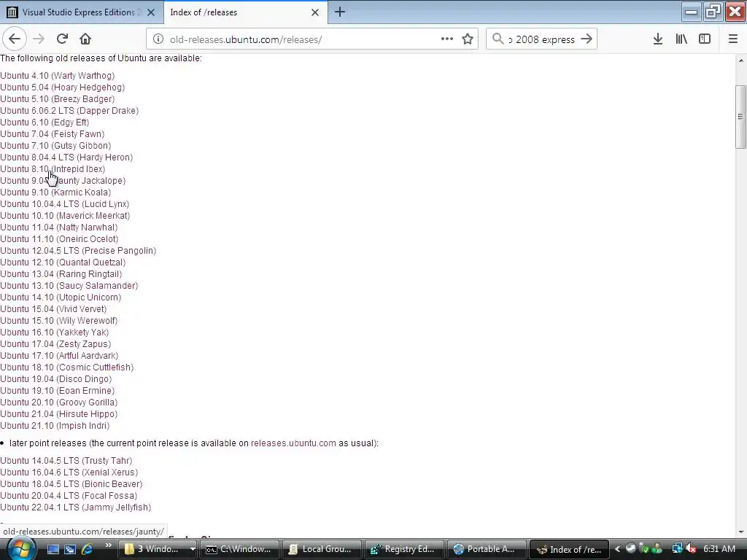
Task: Close the Index of /releases tab
Action: tap(315, 12)
